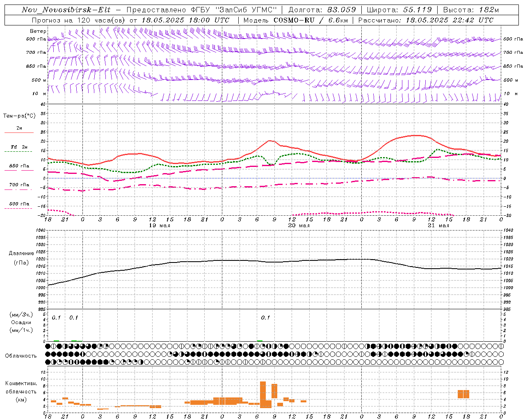The width and height of the screenshot is (525, 420).
Task: Select 'Прогноз на 120 часа(ов)' forecast text
Action: pos(79,20)
